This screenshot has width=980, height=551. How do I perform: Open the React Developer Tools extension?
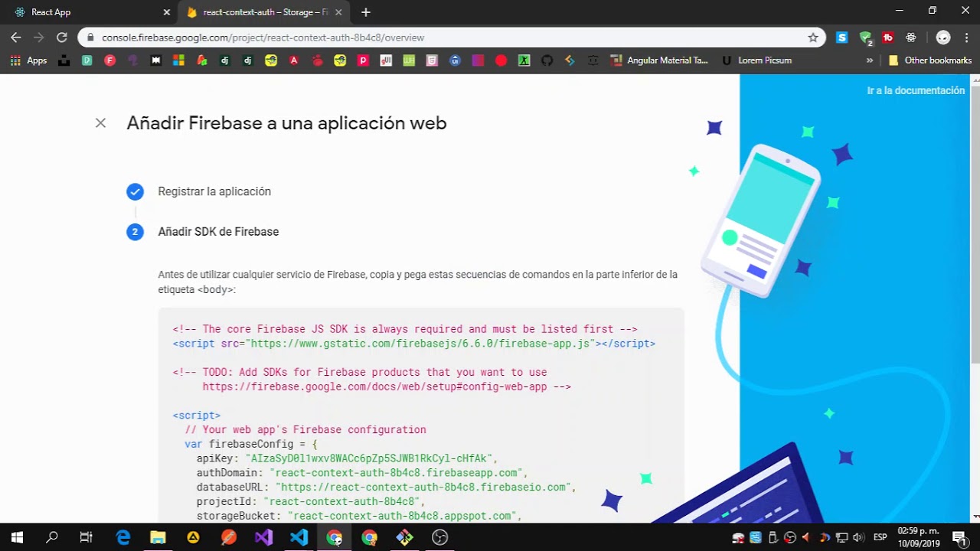click(x=911, y=37)
